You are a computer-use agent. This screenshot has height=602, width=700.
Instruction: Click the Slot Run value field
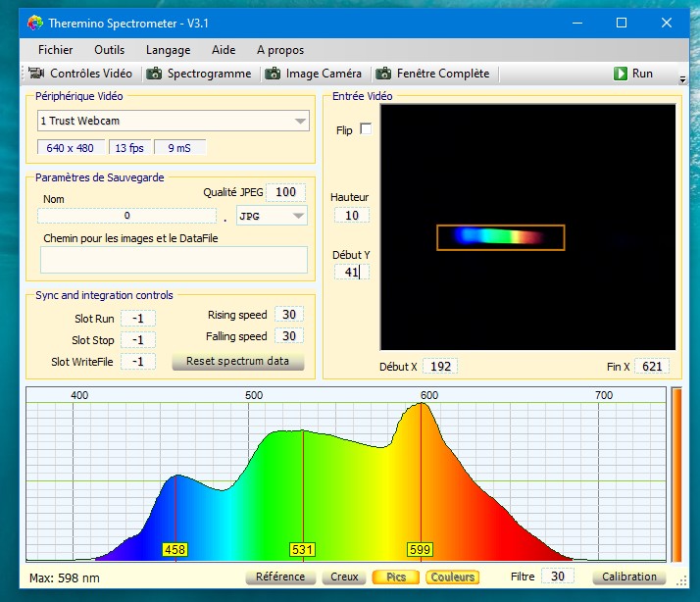[x=138, y=319]
